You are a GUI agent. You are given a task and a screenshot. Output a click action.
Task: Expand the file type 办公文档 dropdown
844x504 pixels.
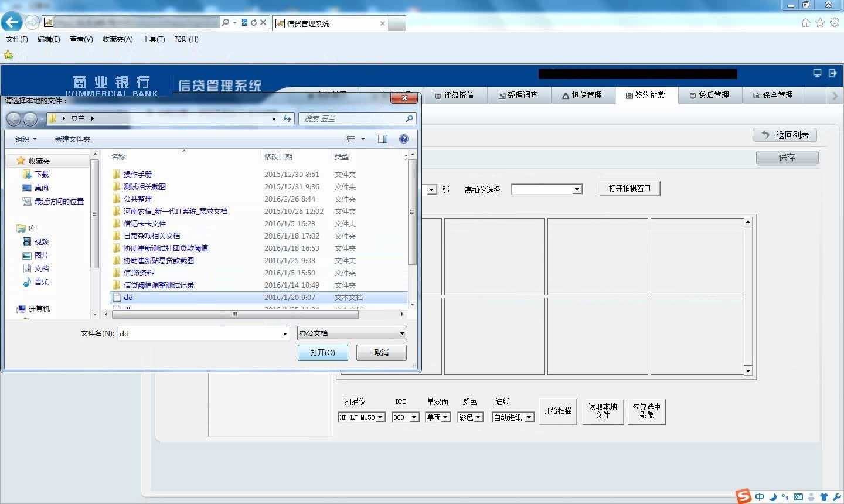(x=352, y=333)
